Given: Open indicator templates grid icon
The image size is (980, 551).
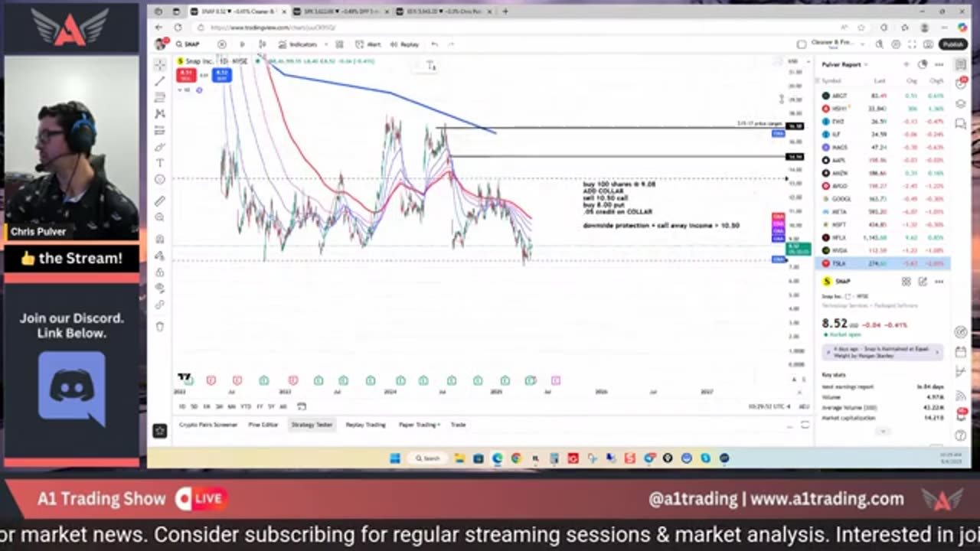Looking at the screenshot, I should coord(339,44).
